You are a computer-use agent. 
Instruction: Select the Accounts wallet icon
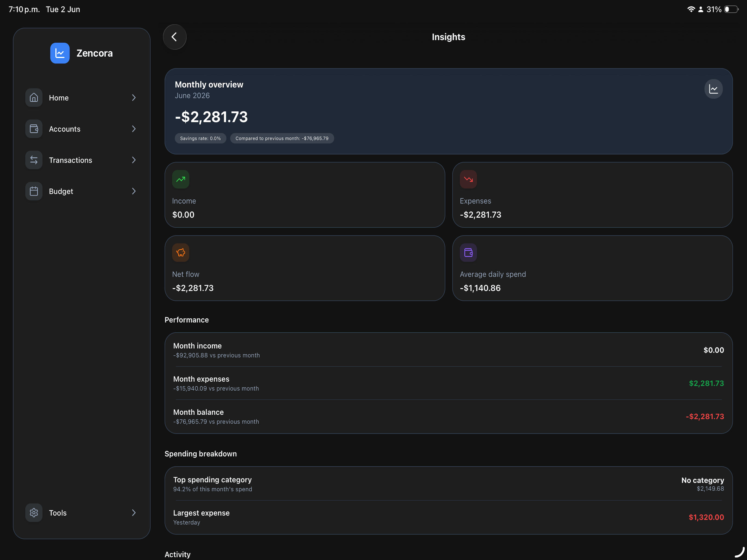(x=34, y=129)
